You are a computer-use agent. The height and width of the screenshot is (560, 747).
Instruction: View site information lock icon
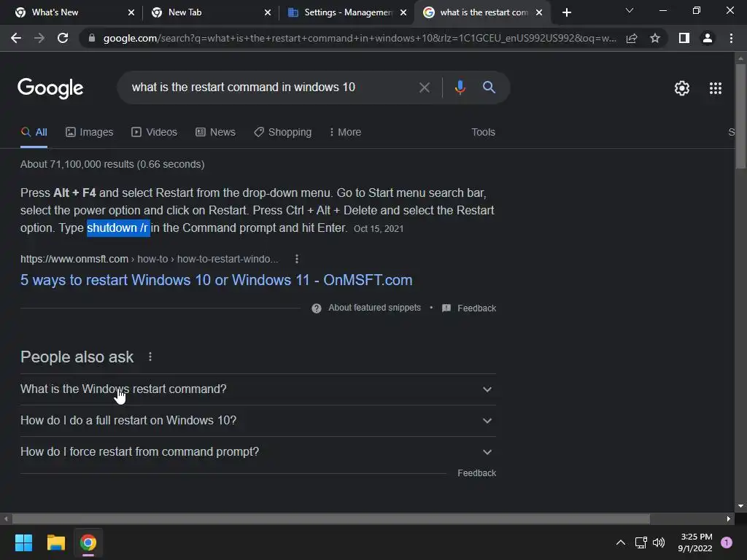point(92,38)
